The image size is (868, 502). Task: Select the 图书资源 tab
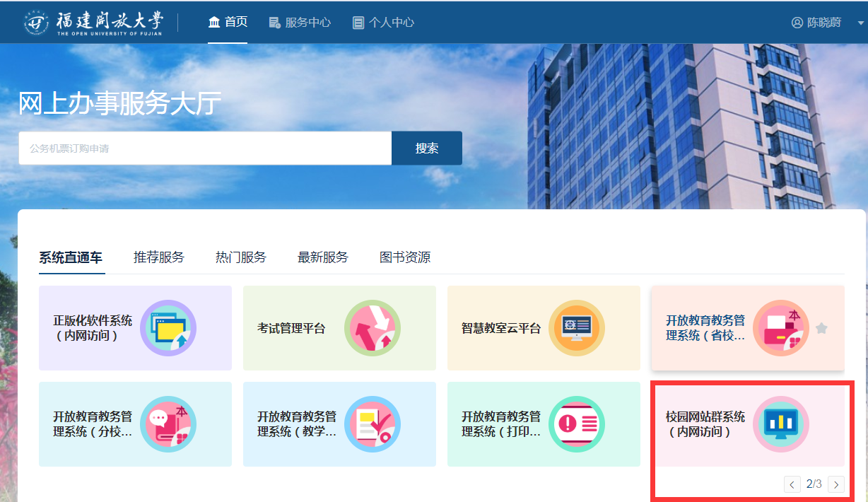coord(404,257)
